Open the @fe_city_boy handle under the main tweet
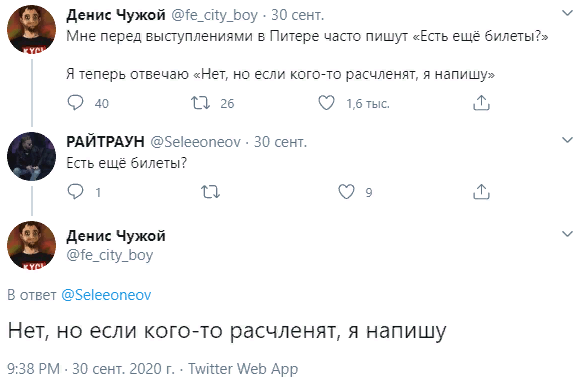 [110, 255]
